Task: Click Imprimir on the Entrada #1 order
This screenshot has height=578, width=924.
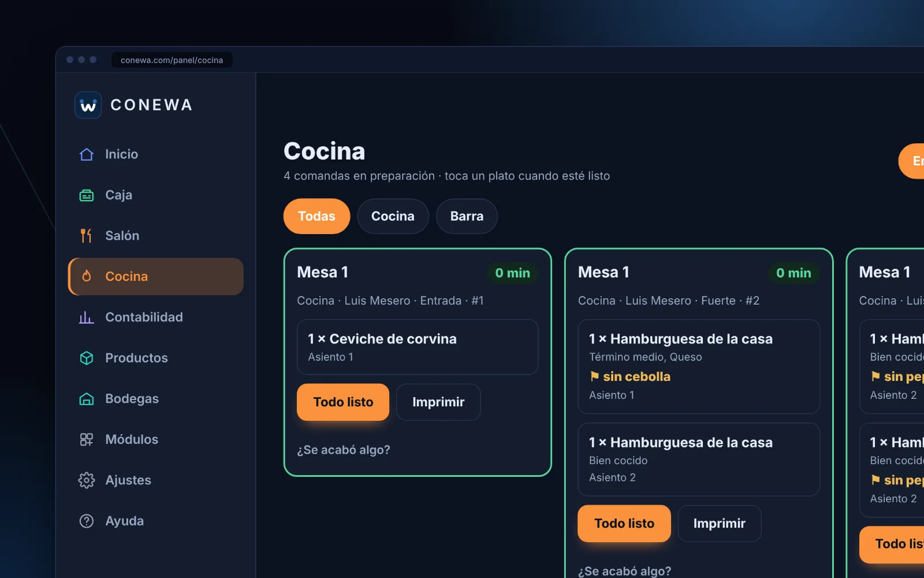Action: tap(438, 402)
